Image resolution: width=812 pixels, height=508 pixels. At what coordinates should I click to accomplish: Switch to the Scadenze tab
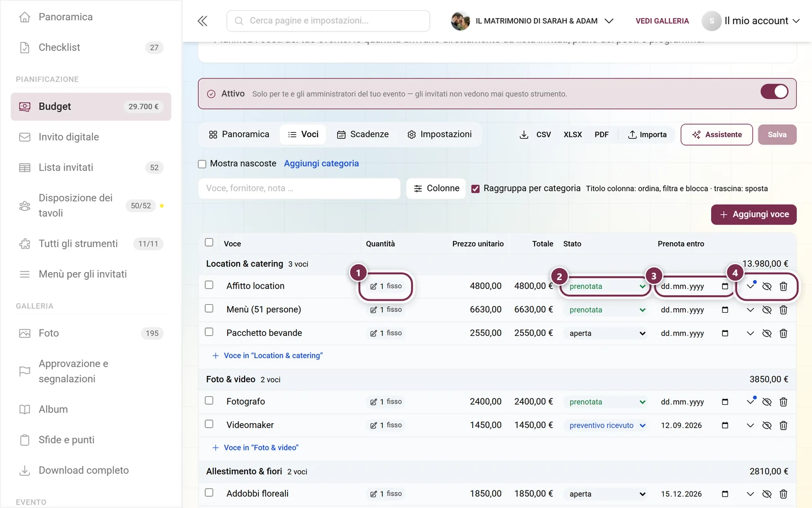[x=363, y=134]
